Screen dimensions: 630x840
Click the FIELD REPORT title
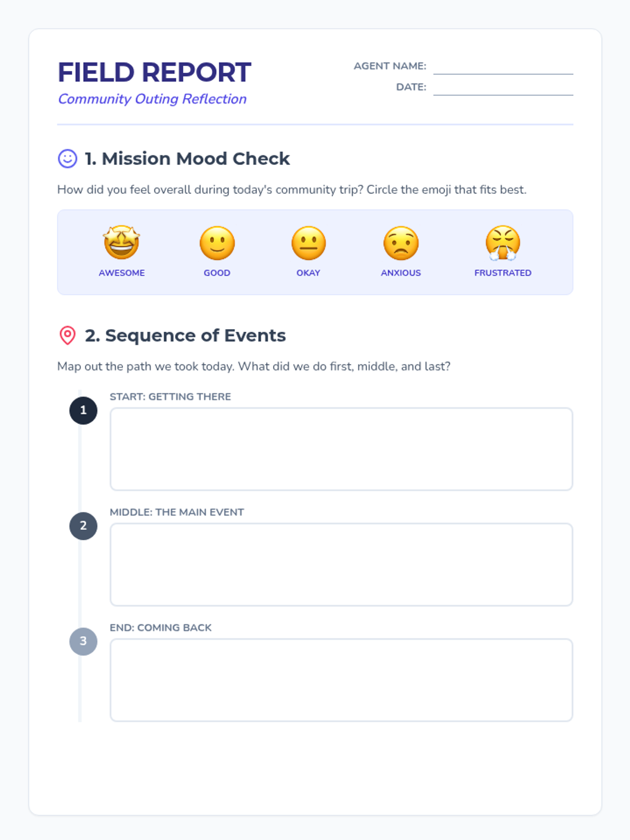[x=154, y=72]
